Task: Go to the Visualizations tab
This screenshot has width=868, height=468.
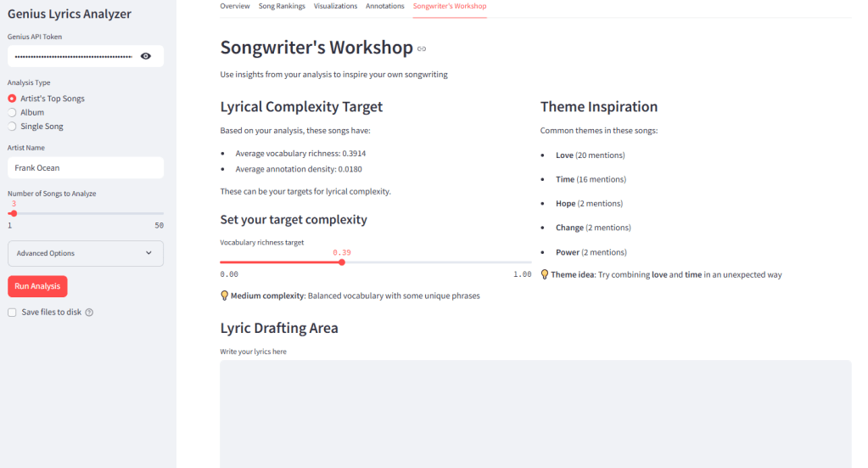Action: (335, 6)
